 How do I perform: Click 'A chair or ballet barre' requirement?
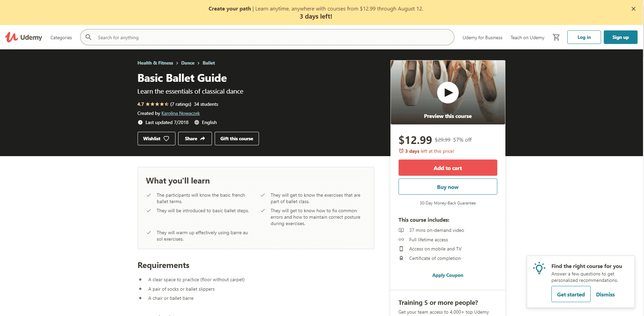click(171, 298)
